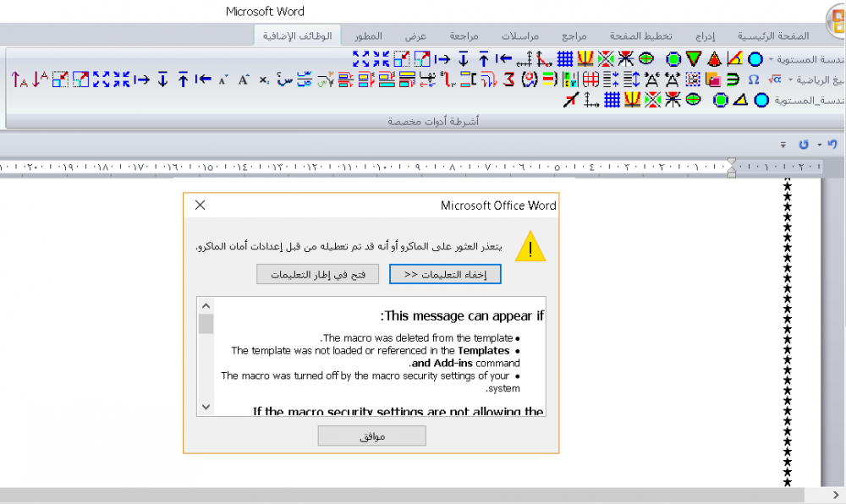846x504 pixels.
Task: Click 'This message can appear if:' heading
Action: pyautogui.click(x=463, y=316)
